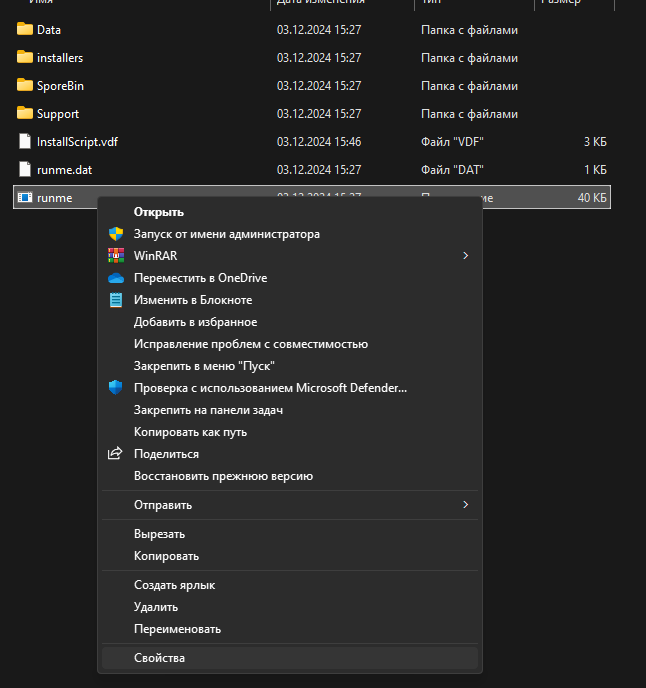Click the 3 КБ size cell

pyautogui.click(x=595, y=142)
